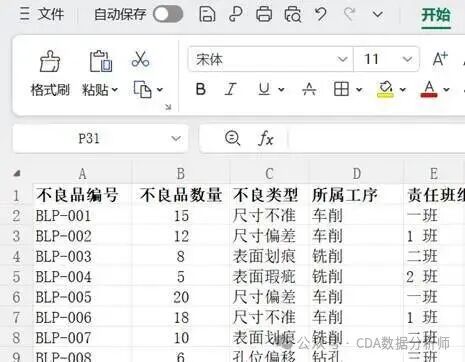Open the borders dropdown arrow
Image resolution: width=465 pixels, height=362 pixels.
(359, 89)
